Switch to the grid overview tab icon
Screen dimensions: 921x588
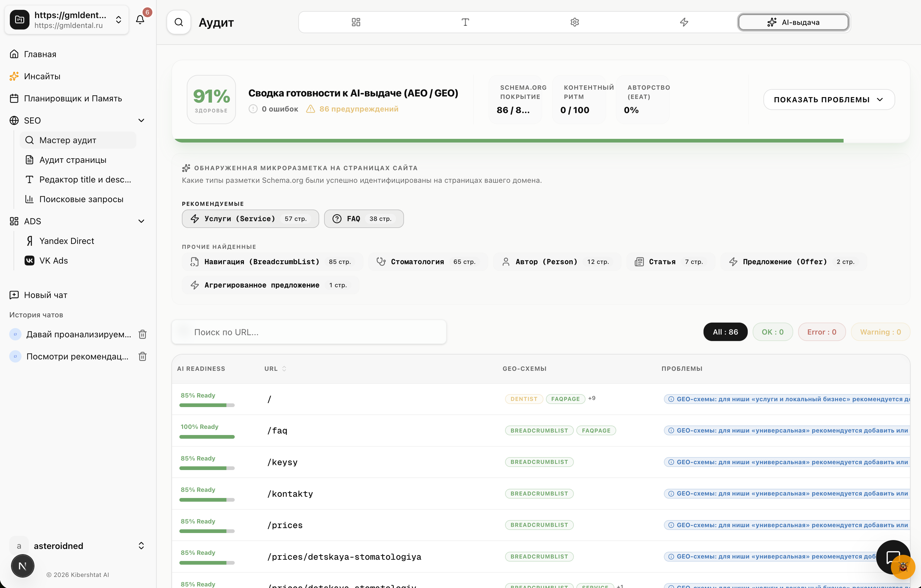356,22
